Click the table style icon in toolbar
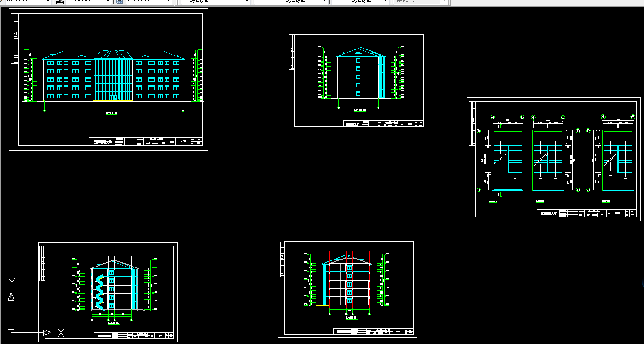 (119, 1)
